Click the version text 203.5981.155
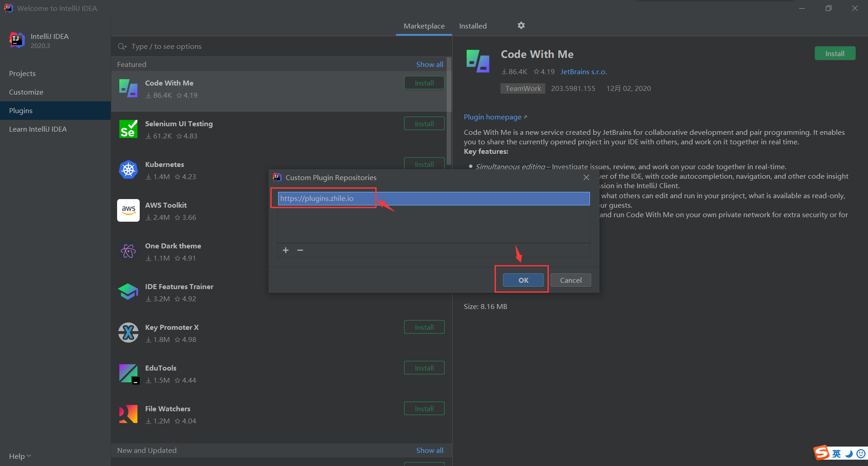This screenshot has width=868, height=466. (573, 88)
